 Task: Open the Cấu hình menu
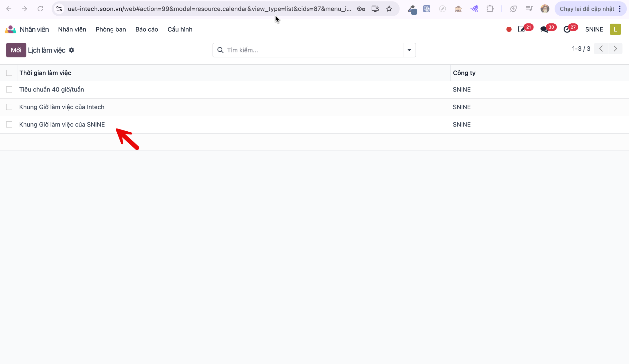tap(180, 29)
